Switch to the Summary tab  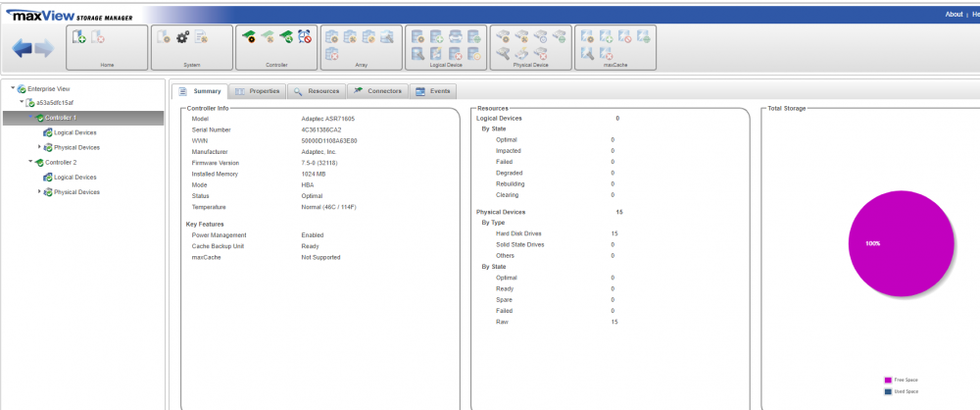[x=200, y=91]
